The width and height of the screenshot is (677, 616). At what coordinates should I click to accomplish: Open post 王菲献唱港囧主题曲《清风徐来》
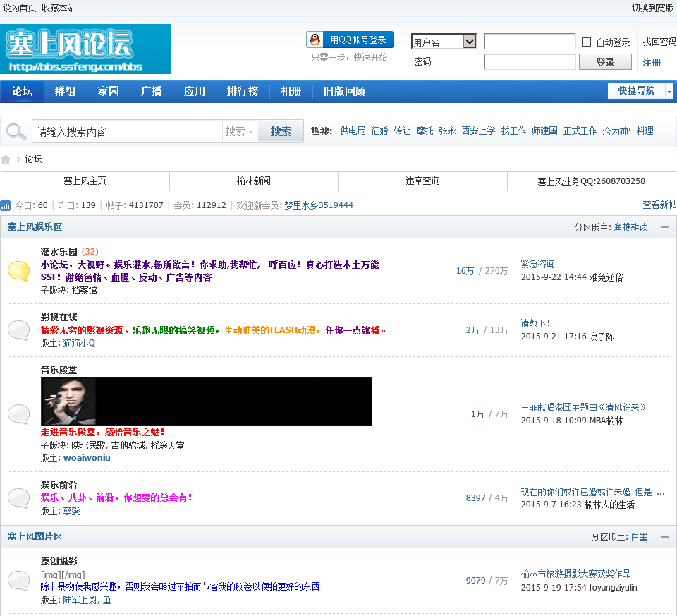pos(583,407)
